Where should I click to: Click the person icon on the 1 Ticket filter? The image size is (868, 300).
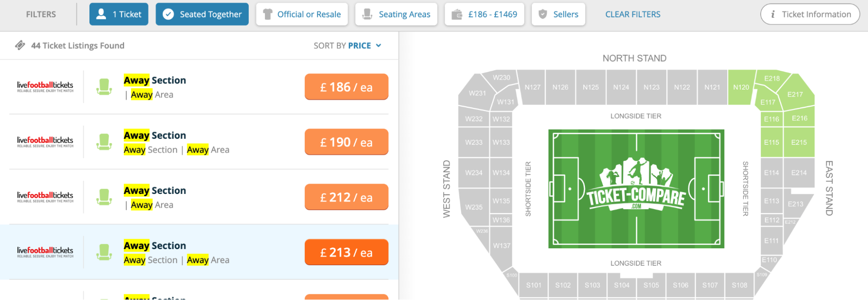100,13
